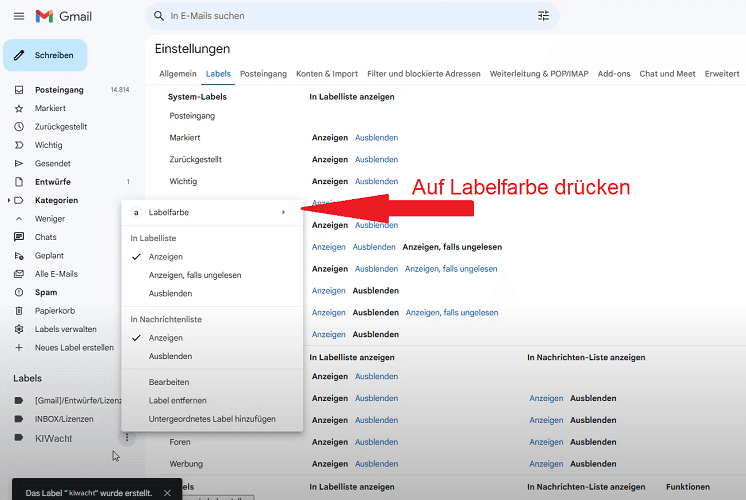Switch to Konten & Import tab
Screen dimensions: 746x500
[x=327, y=74]
